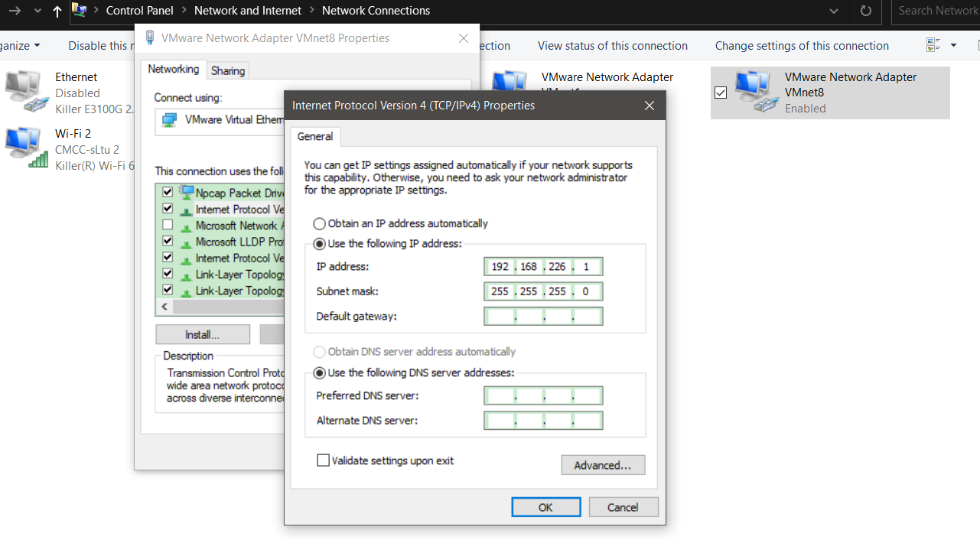This screenshot has width=980, height=540.
Task: Click the VMnet1 adapter icon
Action: (x=509, y=81)
